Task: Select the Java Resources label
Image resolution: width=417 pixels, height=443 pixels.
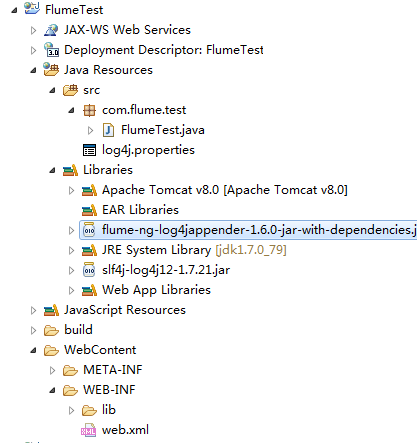Action: [108, 70]
